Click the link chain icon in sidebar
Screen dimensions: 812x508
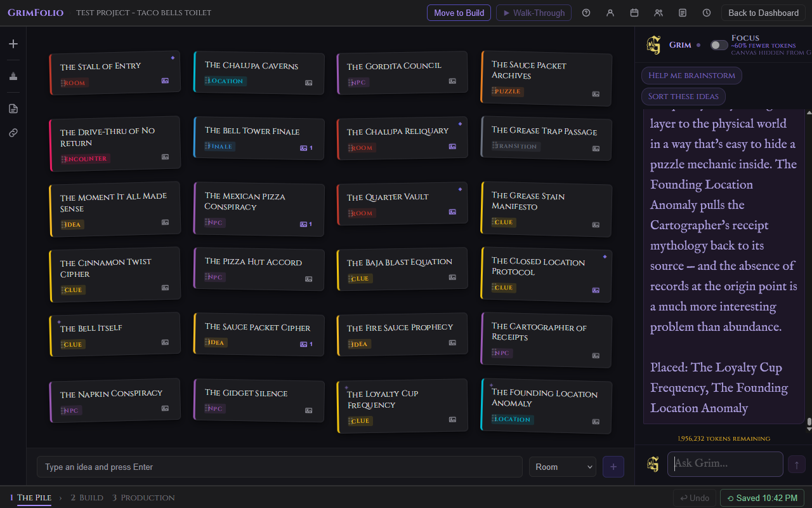13,133
